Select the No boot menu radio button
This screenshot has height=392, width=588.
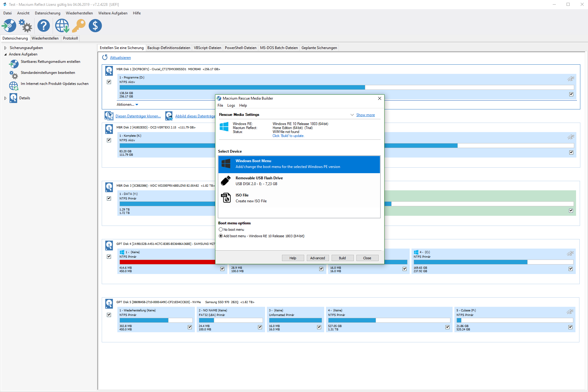[221, 230]
